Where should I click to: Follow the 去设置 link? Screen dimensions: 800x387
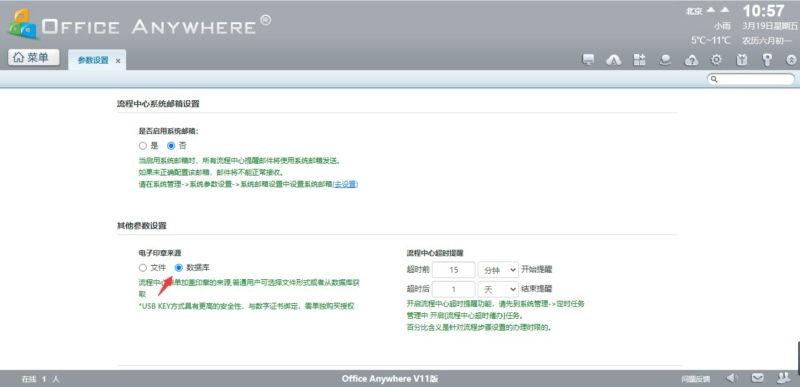[x=345, y=185]
